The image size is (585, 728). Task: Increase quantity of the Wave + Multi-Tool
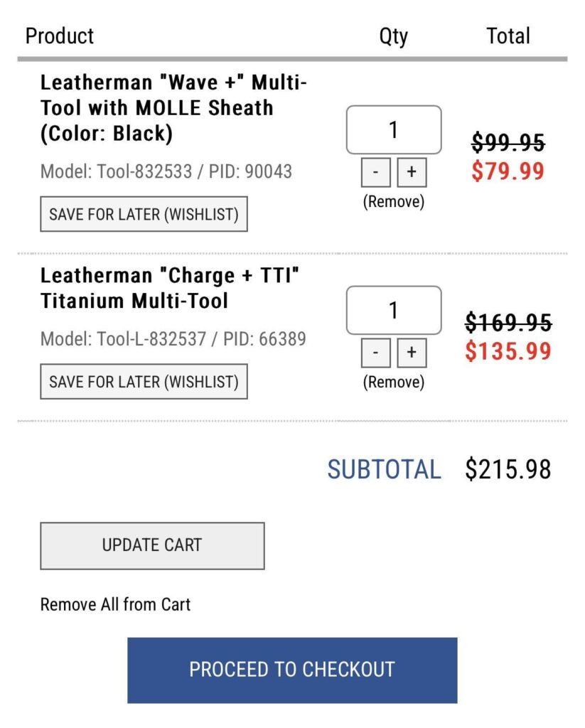point(412,171)
